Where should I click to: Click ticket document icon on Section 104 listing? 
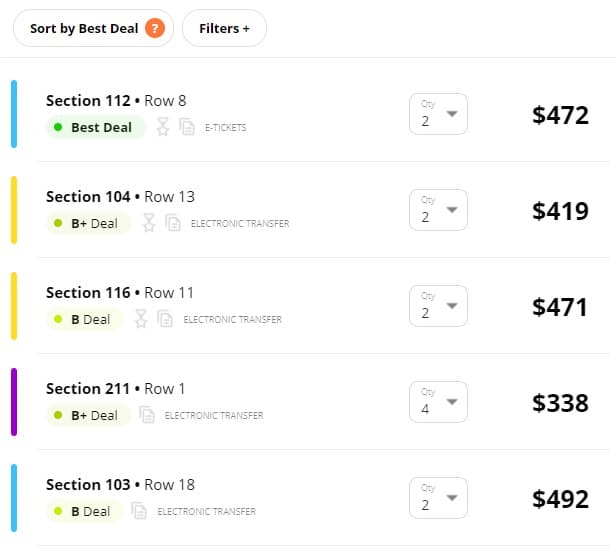pyautogui.click(x=173, y=223)
